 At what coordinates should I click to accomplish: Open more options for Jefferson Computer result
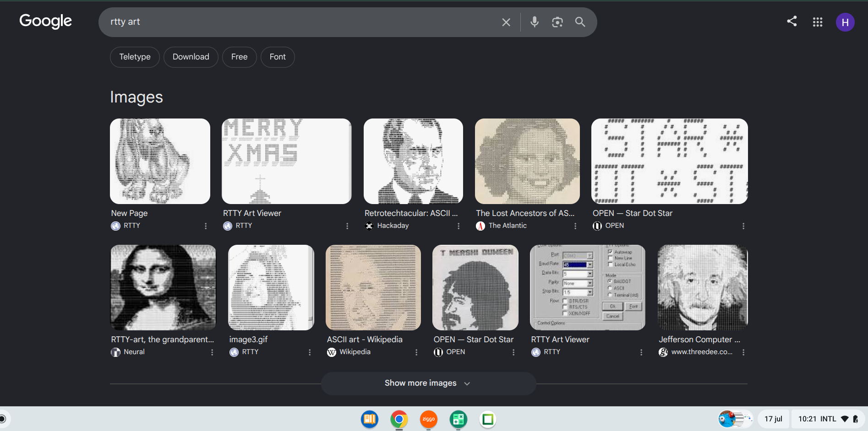click(743, 352)
